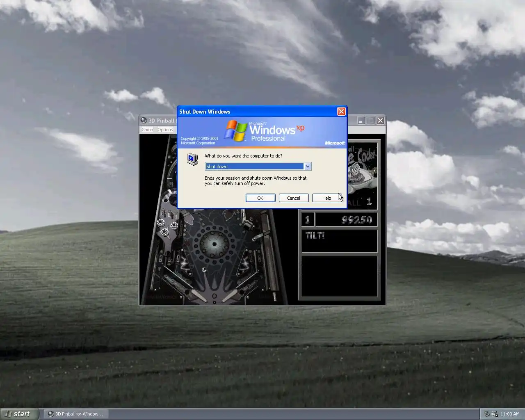This screenshot has width=525, height=420.
Task: Select the 'Shut down' combo box field
Action: click(x=258, y=166)
